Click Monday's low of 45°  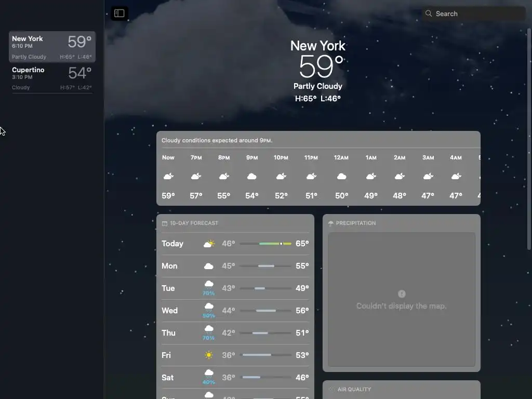click(229, 266)
